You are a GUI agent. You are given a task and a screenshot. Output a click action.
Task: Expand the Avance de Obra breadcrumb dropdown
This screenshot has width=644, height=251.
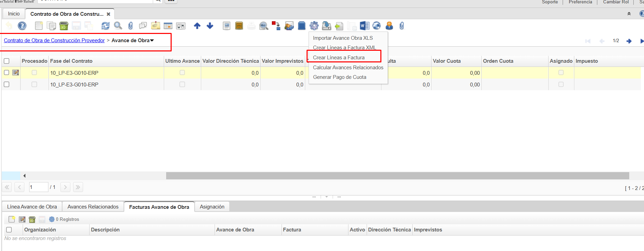[x=152, y=40]
